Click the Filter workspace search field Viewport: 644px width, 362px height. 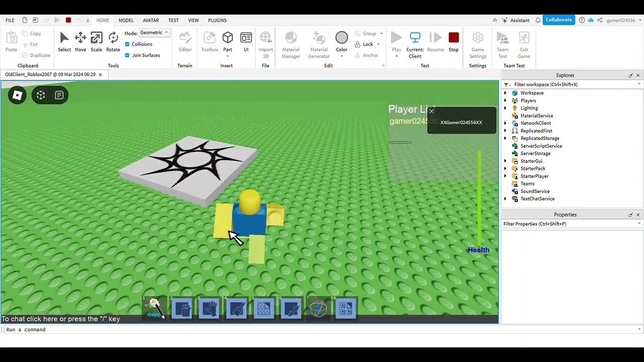point(573,84)
